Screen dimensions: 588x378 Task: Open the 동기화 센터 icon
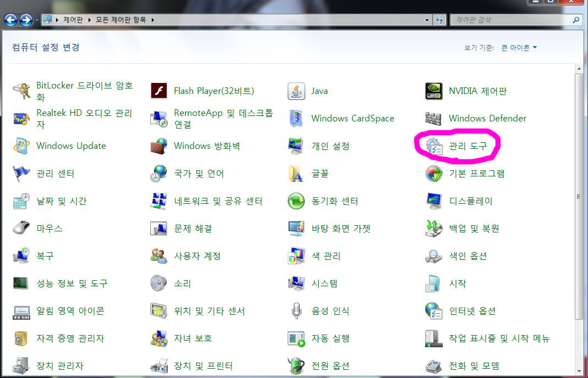coord(296,201)
